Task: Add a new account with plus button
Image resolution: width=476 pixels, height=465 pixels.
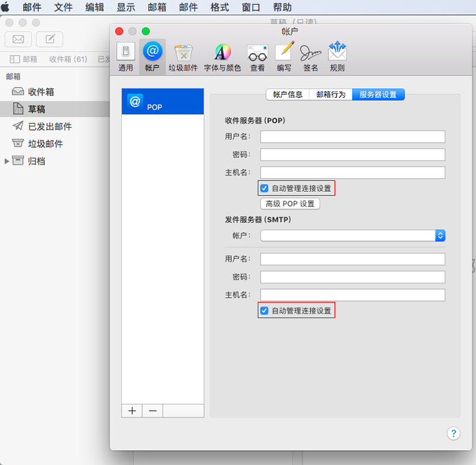Action: pyautogui.click(x=132, y=411)
